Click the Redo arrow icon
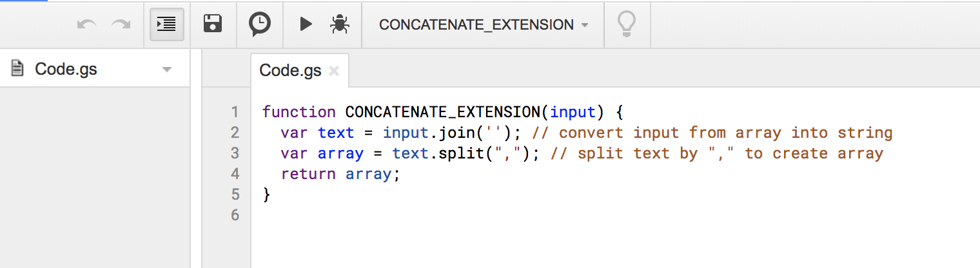This screenshot has width=980, height=268. [x=121, y=24]
